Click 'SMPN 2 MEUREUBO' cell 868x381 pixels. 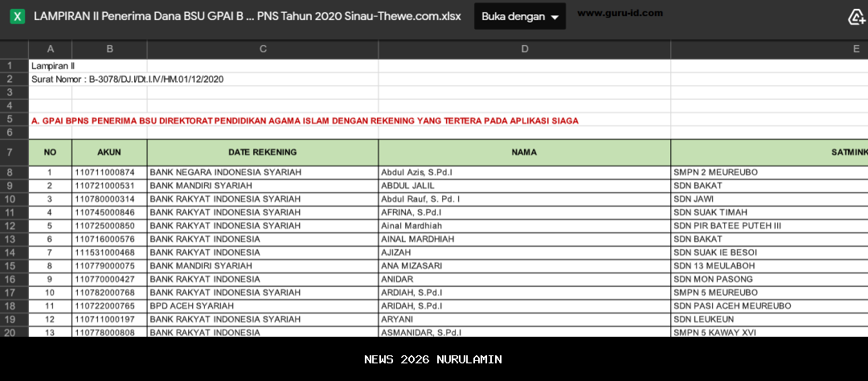769,172
